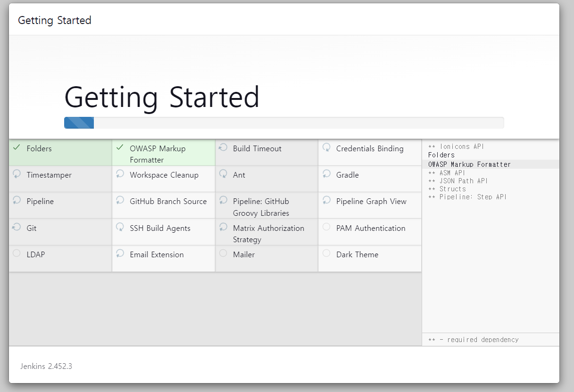
Task: Click the pending circle icon next to LDAP
Action: [x=17, y=253]
